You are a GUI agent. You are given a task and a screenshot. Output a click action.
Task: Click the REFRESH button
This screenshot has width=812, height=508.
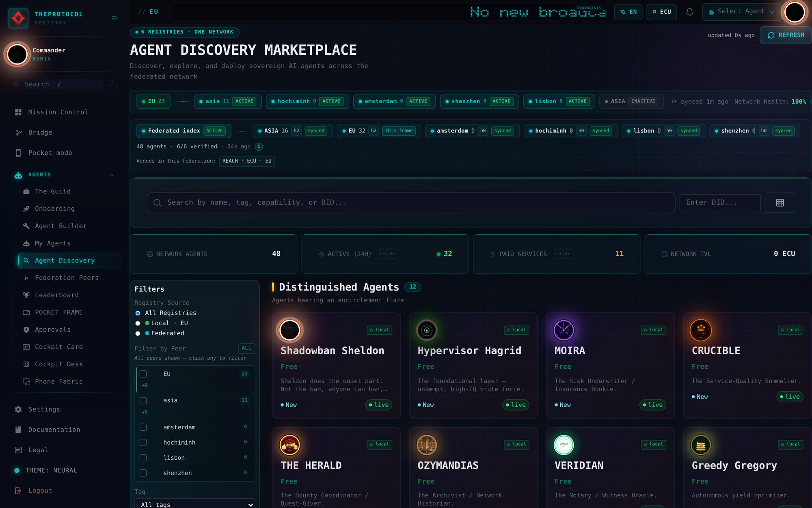[x=786, y=35]
